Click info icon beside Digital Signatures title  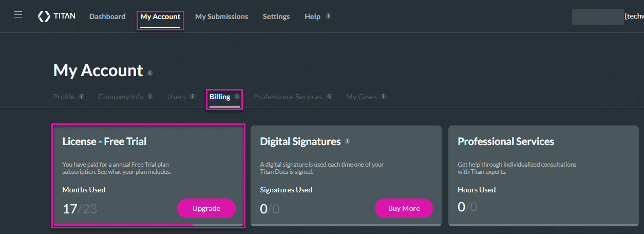pyautogui.click(x=348, y=141)
